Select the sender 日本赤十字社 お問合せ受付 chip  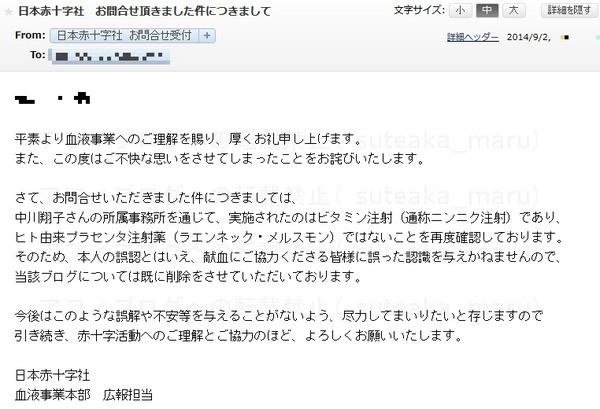click(x=124, y=36)
